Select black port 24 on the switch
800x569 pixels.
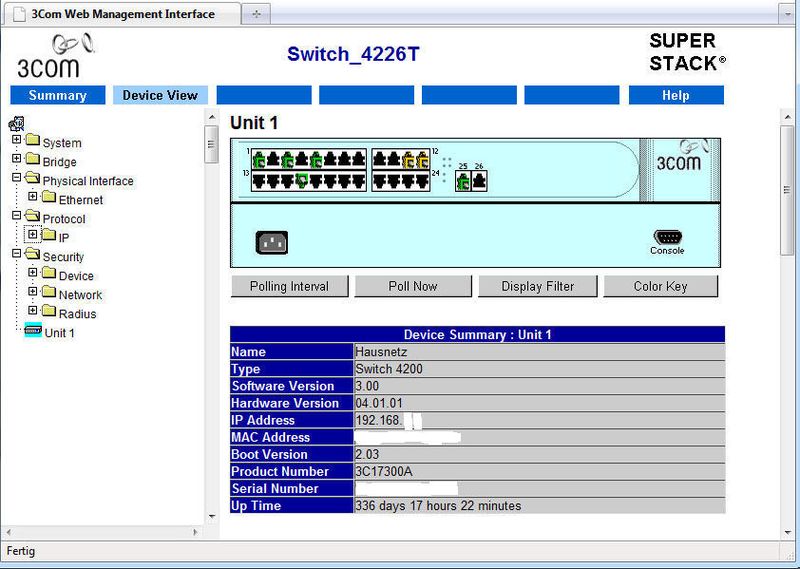(x=422, y=181)
